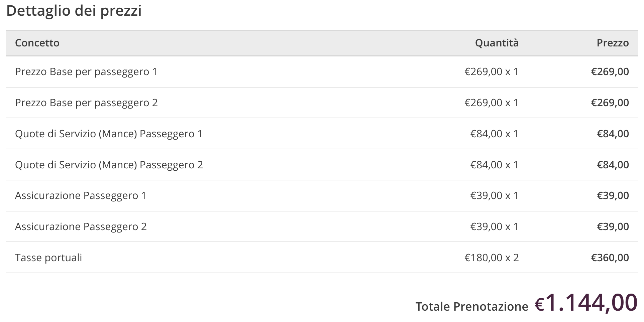
Task: Click the Totale Prenotazione label
Action: click(471, 307)
